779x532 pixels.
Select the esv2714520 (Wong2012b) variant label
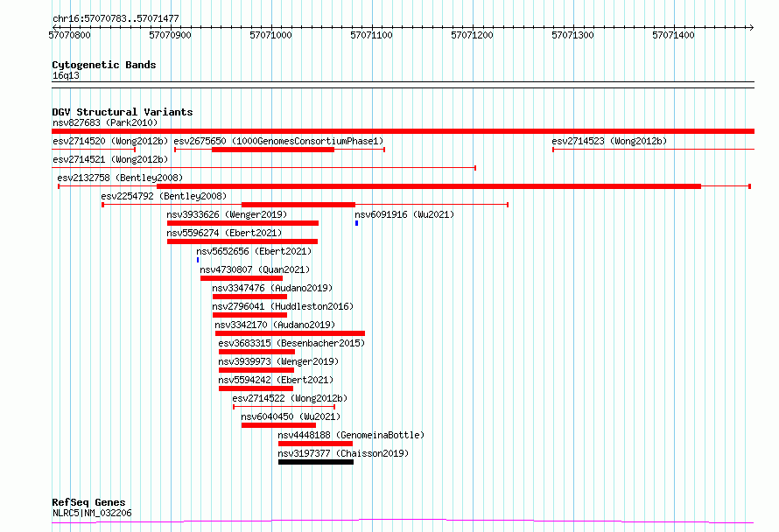coord(110,141)
